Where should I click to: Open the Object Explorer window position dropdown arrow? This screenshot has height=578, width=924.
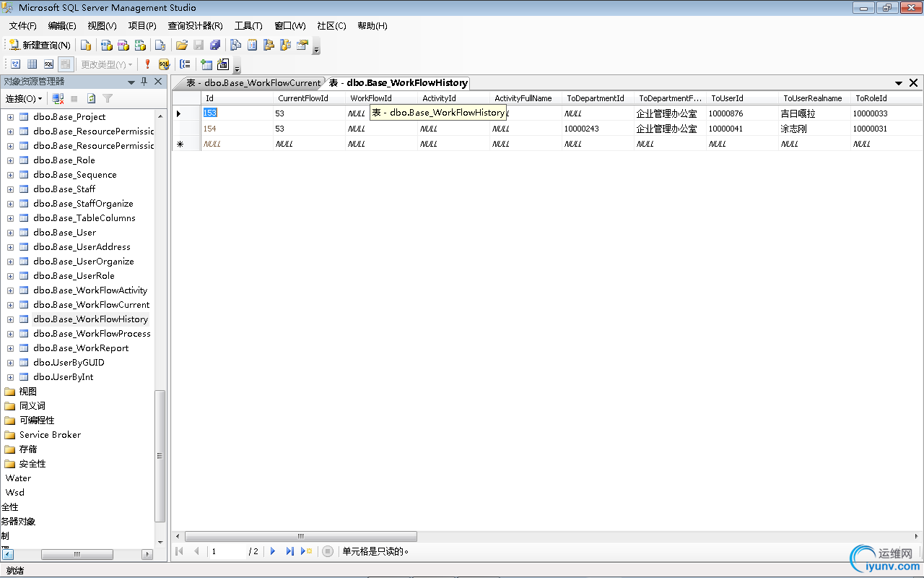[x=131, y=82]
